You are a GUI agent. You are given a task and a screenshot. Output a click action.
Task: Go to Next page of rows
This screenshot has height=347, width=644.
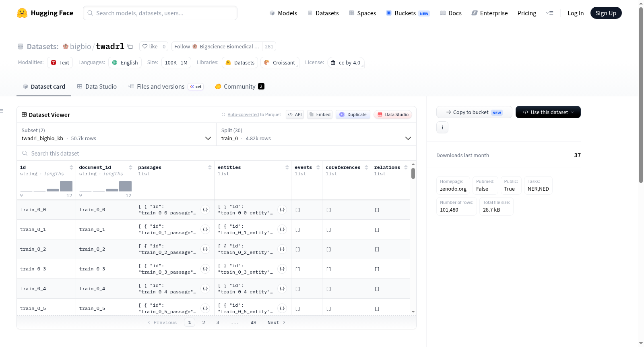pos(277,322)
